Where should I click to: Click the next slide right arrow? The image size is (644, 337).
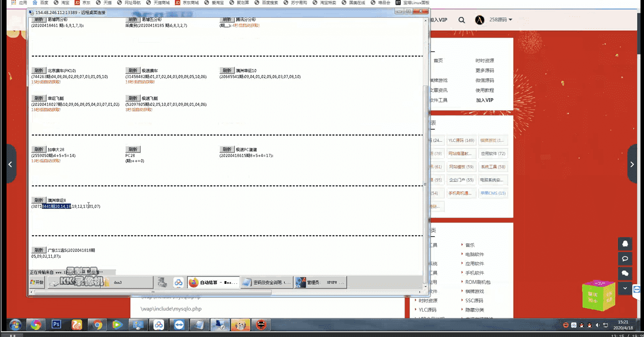point(632,164)
